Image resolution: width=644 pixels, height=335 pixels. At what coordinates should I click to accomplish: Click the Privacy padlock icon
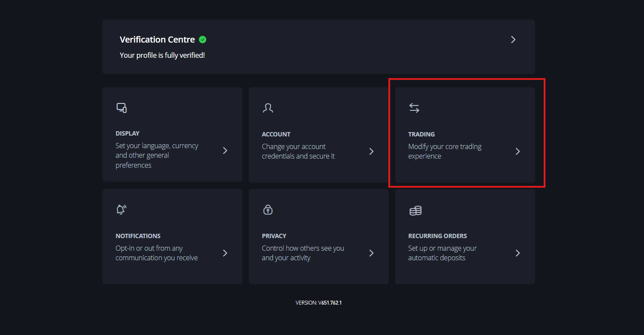(268, 209)
